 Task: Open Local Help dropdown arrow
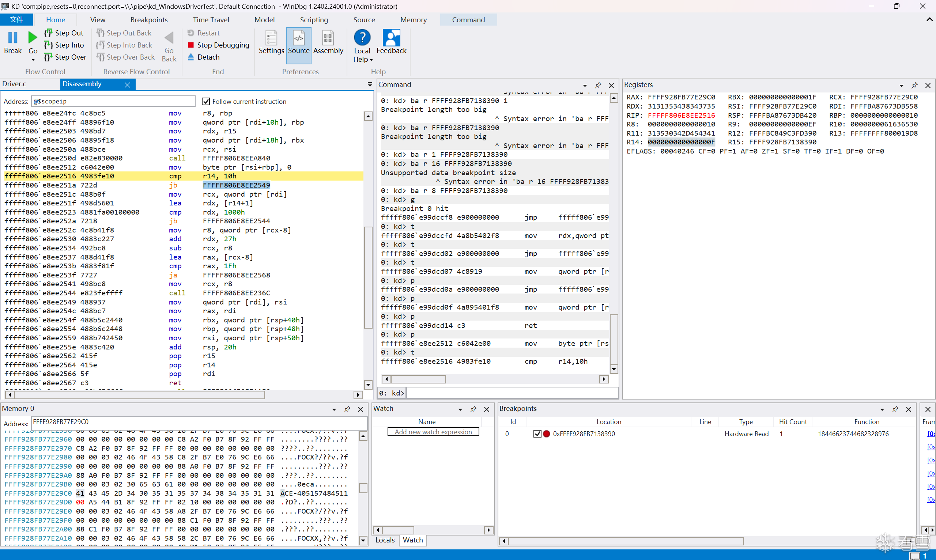click(x=371, y=60)
